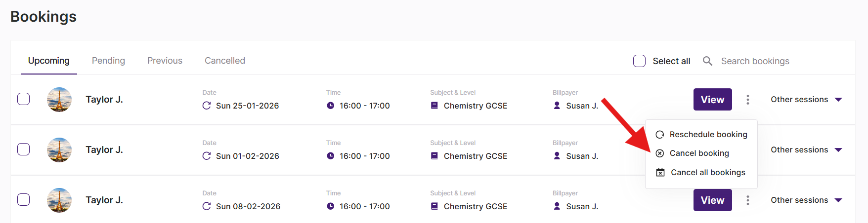Image resolution: width=868 pixels, height=223 pixels.
Task: Switch to the Pending tab
Action: pos(108,61)
